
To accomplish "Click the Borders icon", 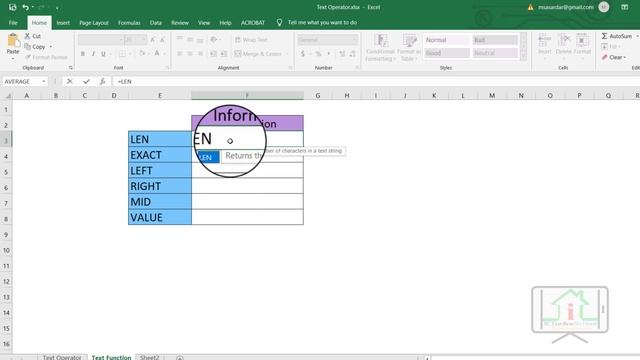I will click(x=122, y=54).
